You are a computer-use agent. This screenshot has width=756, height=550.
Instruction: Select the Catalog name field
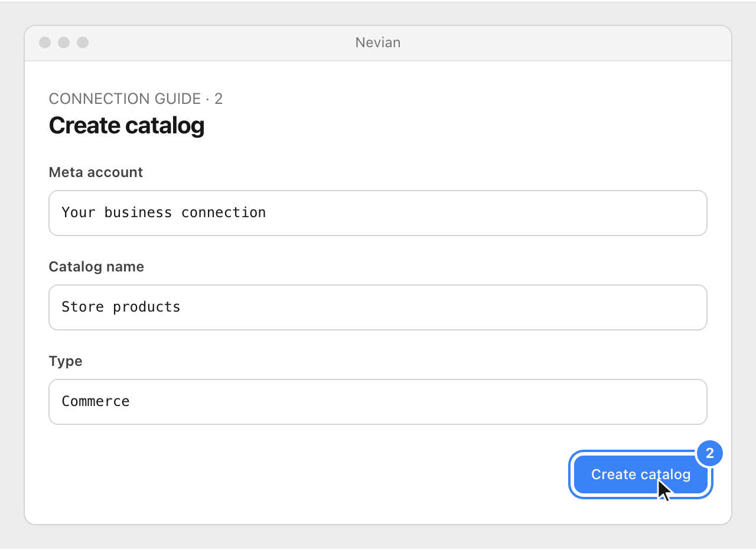(378, 307)
